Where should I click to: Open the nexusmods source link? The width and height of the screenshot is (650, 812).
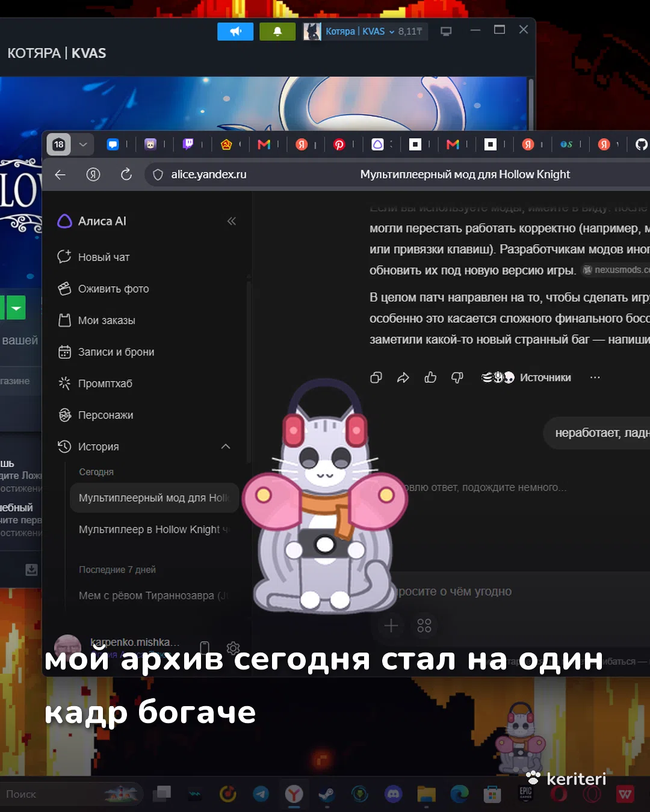[616, 270]
